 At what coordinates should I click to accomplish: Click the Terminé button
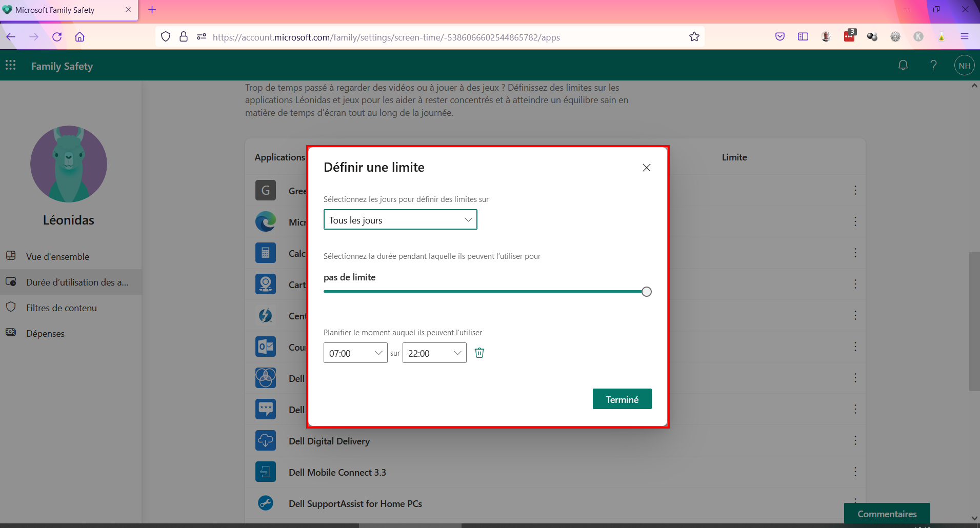(622, 399)
